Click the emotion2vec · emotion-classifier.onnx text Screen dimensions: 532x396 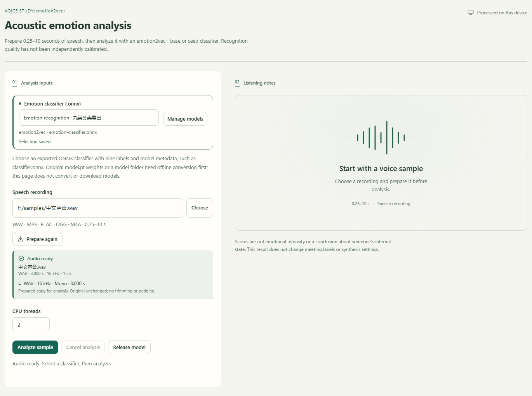(58, 132)
